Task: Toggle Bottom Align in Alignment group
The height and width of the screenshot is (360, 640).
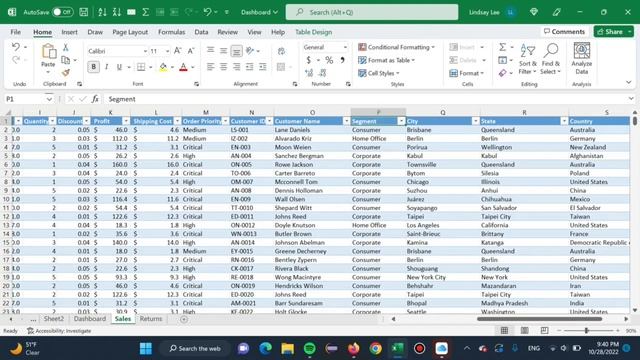Action: click(236, 51)
